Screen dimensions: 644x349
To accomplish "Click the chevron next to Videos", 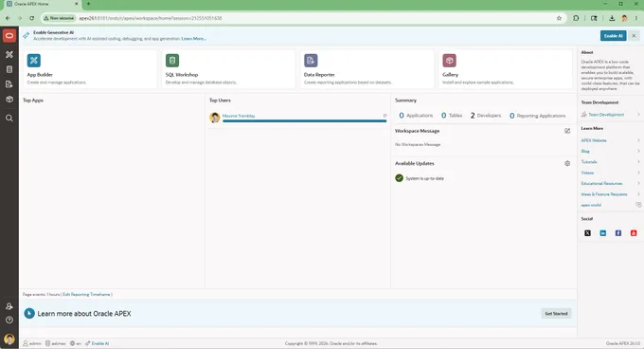I will click(x=638, y=173).
